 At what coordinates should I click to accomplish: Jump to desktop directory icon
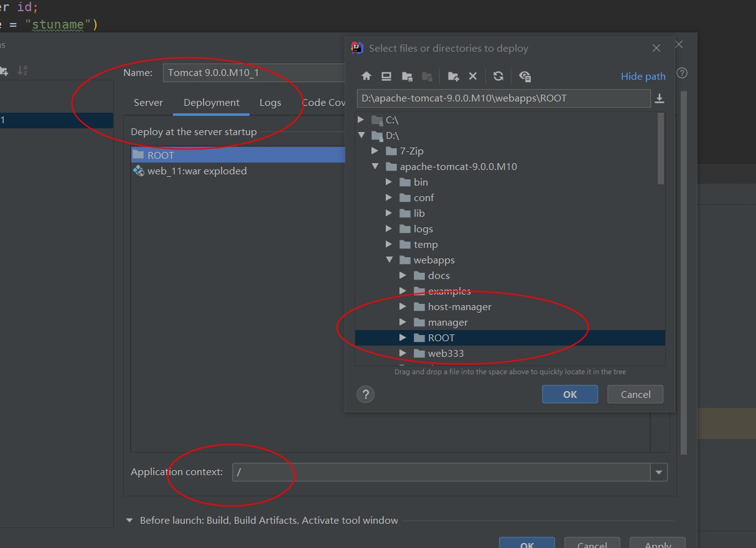(386, 76)
